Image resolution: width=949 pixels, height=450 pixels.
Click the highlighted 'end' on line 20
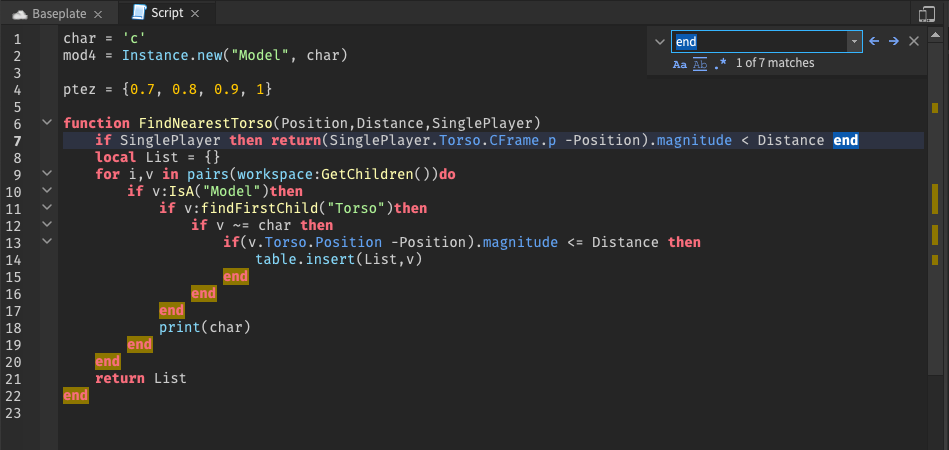pos(107,361)
